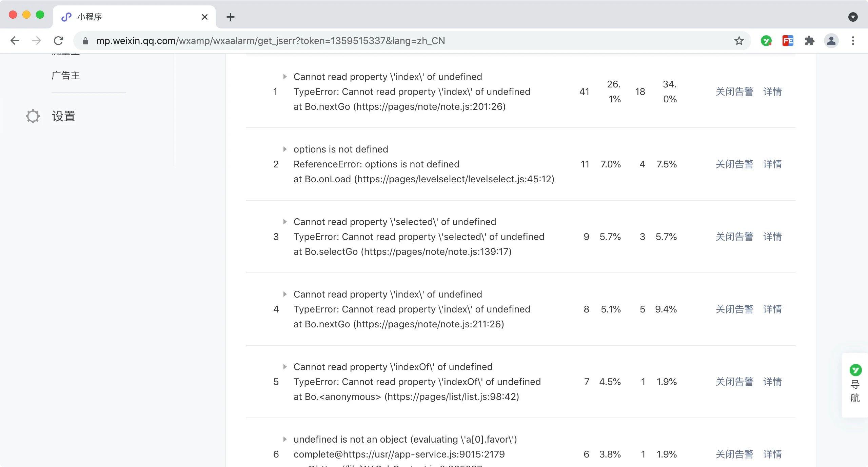This screenshot has width=868, height=467.
Task: Click 关闭告警 for the options error
Action: pyautogui.click(x=734, y=164)
